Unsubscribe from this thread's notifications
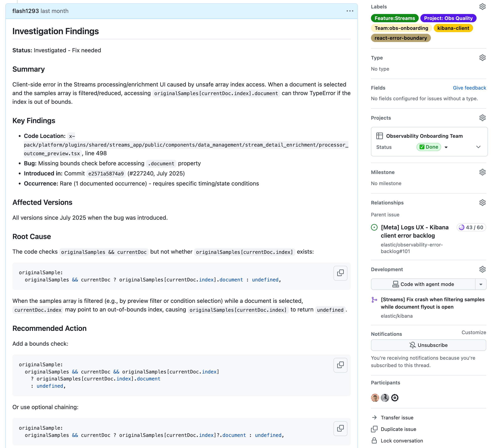 [x=428, y=345]
